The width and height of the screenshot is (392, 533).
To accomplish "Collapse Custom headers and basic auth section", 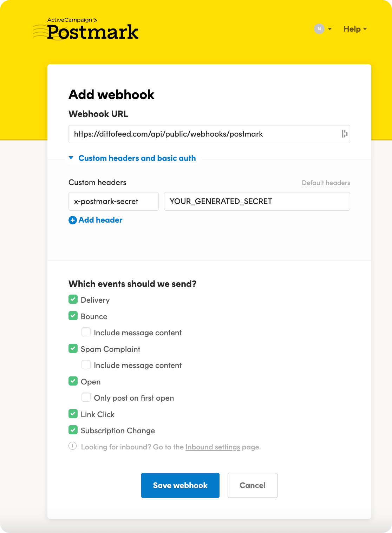I will (137, 158).
